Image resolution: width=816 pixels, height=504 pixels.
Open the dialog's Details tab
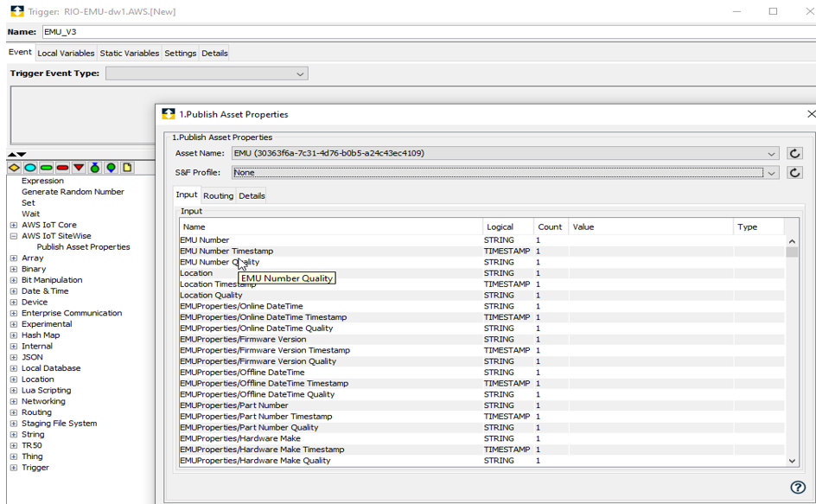click(x=252, y=195)
